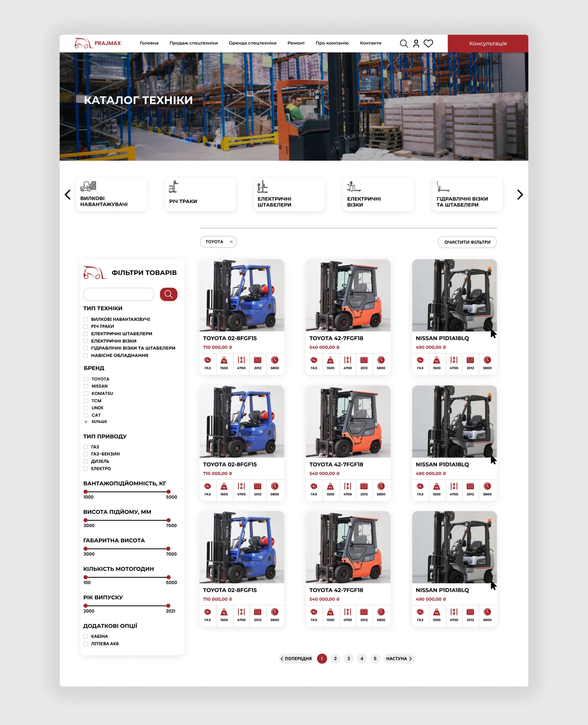Tick the КАБІНА additional option checkbox
Image resolution: width=588 pixels, height=725 pixels.
pos(86,637)
